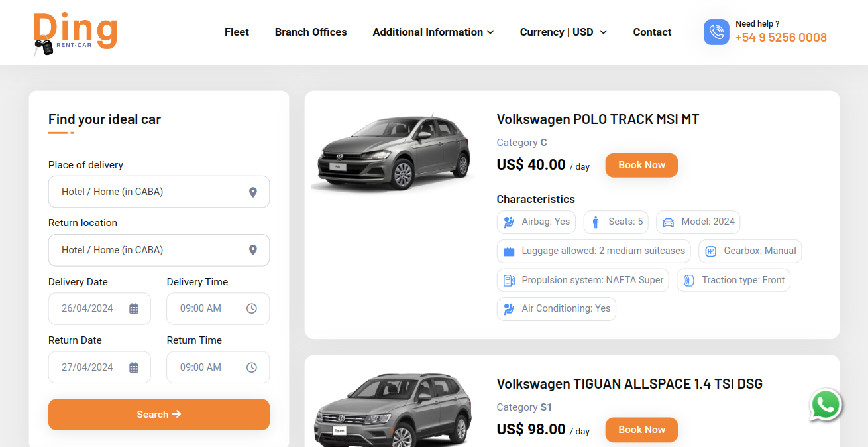Click the WhatsApp chat icon
This screenshot has height=447, width=868.
click(825, 405)
